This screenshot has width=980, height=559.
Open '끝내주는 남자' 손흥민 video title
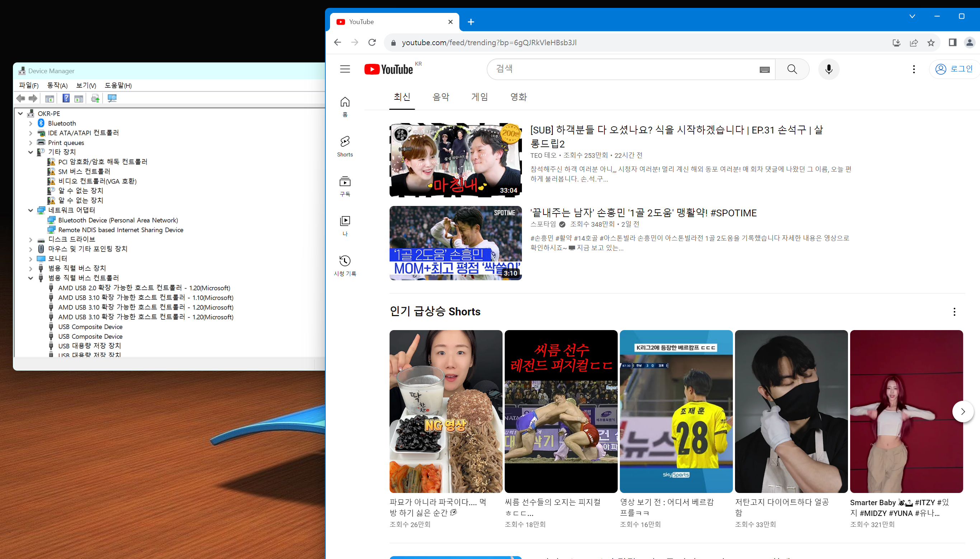coord(644,213)
